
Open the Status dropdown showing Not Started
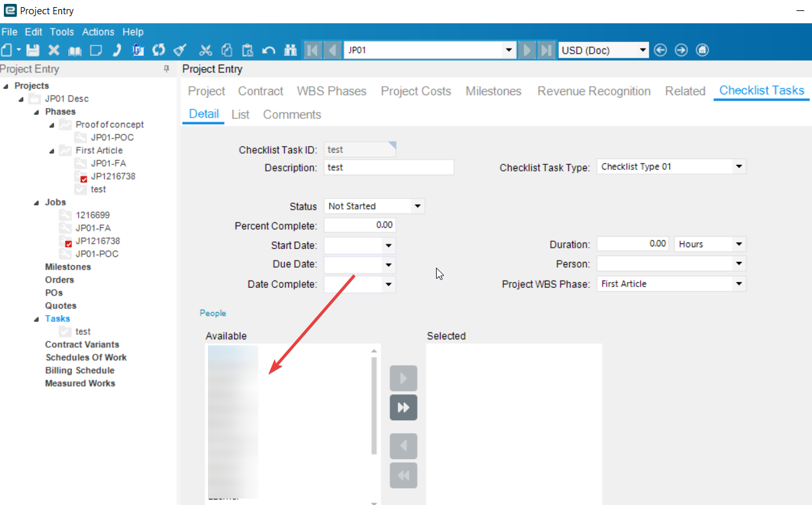click(418, 206)
